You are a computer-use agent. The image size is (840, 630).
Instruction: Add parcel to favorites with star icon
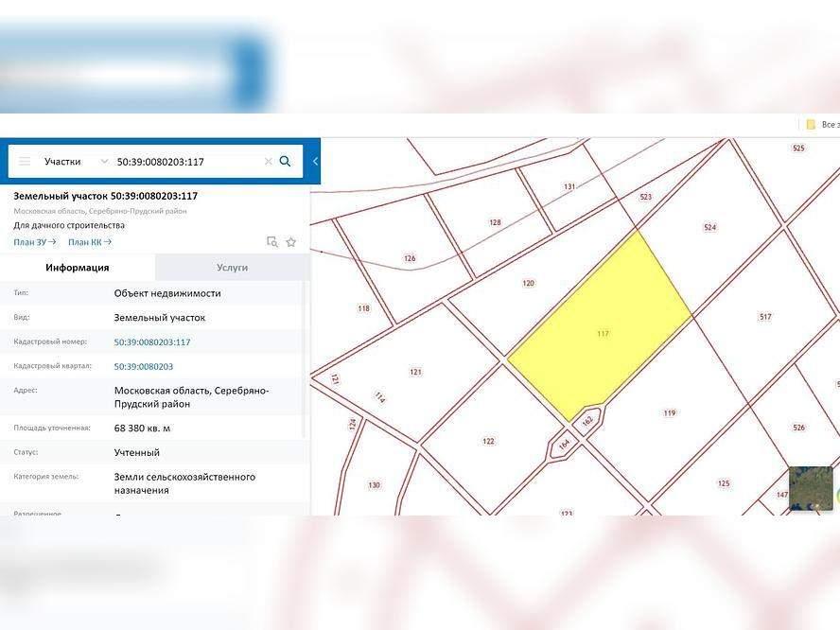click(291, 242)
